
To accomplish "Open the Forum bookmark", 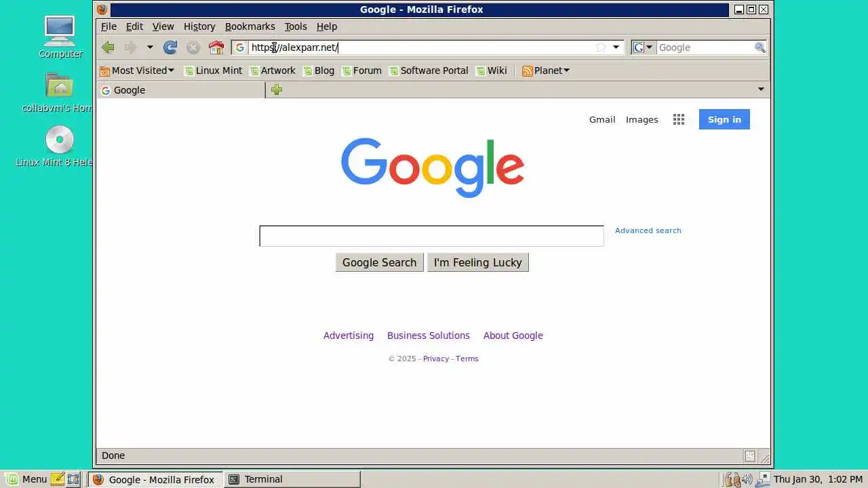I will pyautogui.click(x=362, y=70).
